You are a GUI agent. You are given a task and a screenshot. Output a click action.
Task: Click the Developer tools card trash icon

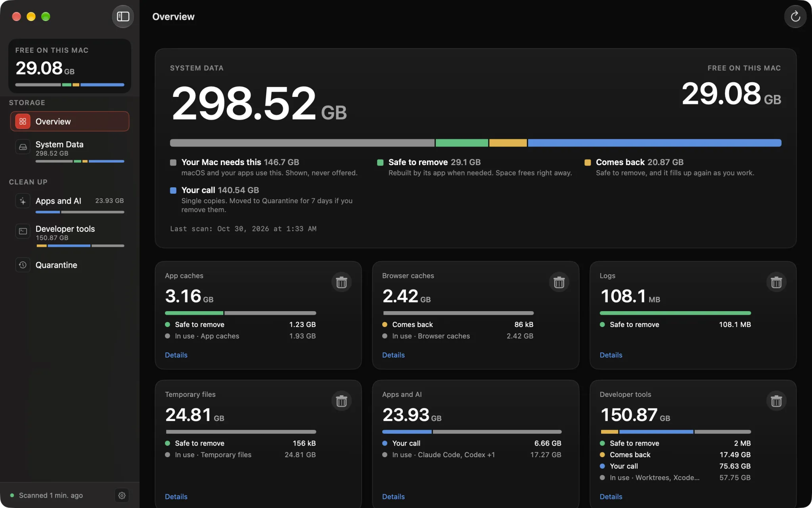pyautogui.click(x=776, y=401)
